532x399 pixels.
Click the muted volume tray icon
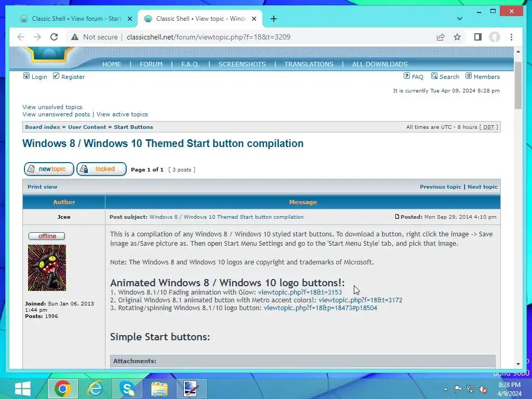coord(483,389)
